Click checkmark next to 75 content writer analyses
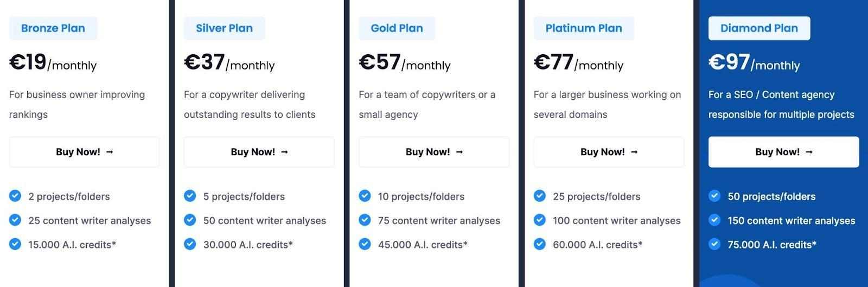This screenshot has height=287, width=868. [365, 220]
